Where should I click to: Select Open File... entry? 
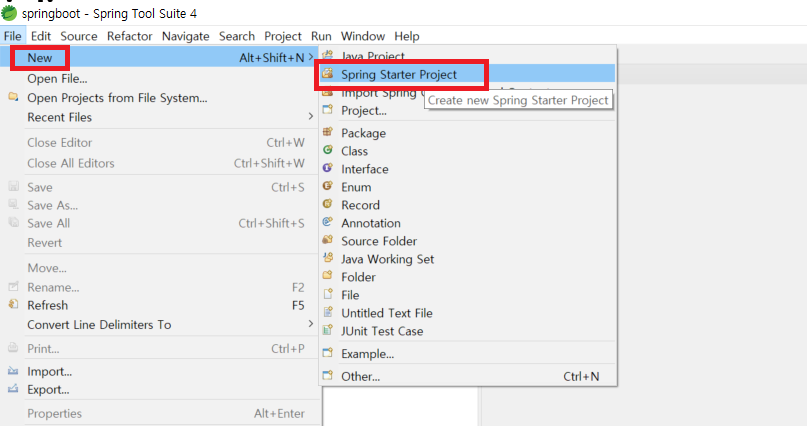[x=160, y=78]
